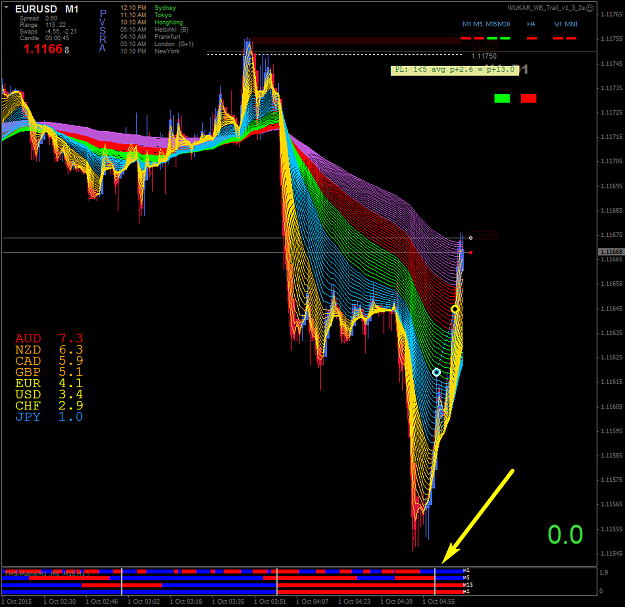Click the EURUSD M1 symbol title
This screenshot has height=607, width=625.
[x=47, y=9]
